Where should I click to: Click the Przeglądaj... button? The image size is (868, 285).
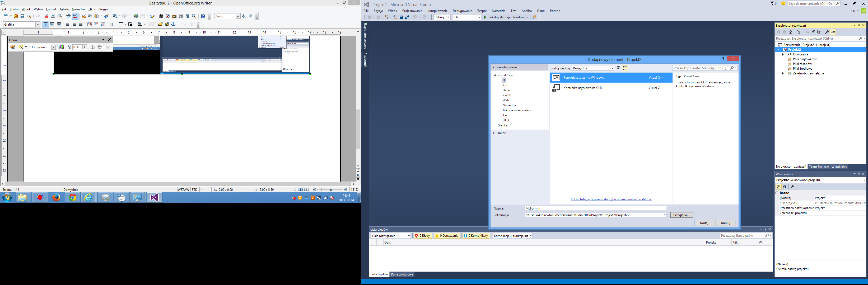(681, 215)
